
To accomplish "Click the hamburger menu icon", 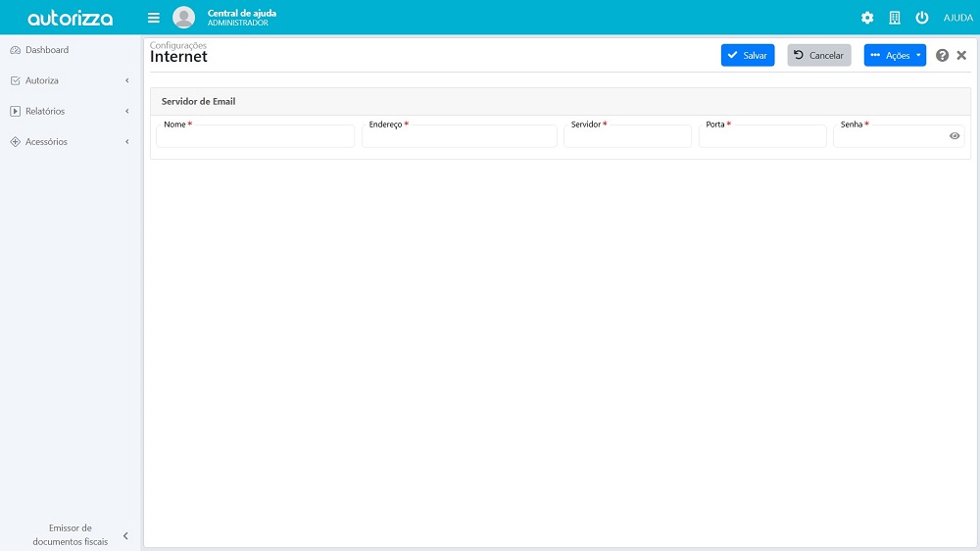I will 153,18.
